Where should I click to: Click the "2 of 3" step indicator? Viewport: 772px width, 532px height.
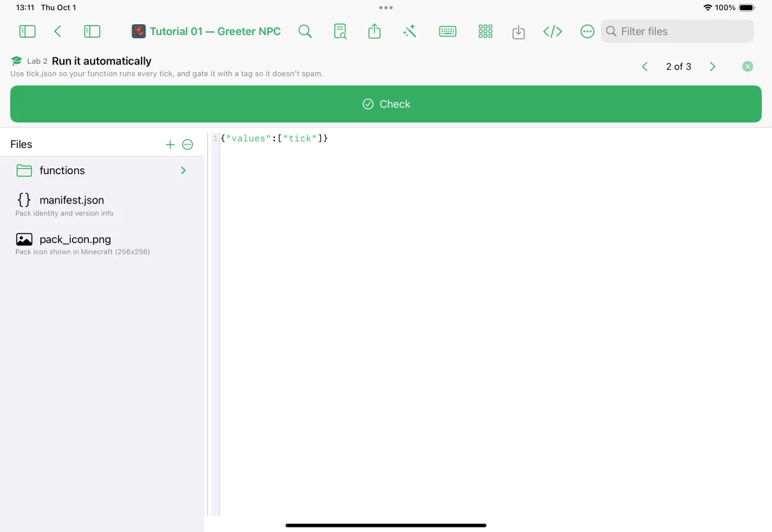tap(678, 66)
